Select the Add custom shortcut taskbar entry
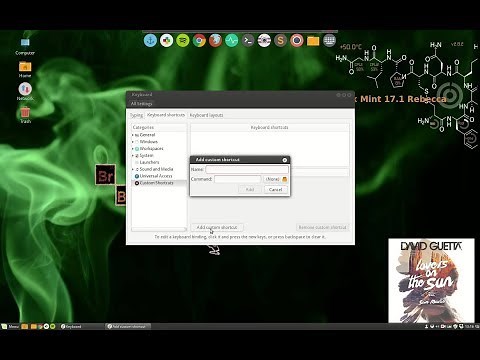This screenshot has height=360, width=480. [x=128, y=326]
